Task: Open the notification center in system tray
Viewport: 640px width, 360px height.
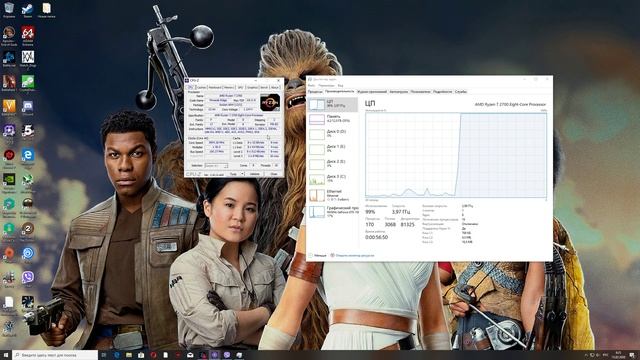Action: point(632,355)
